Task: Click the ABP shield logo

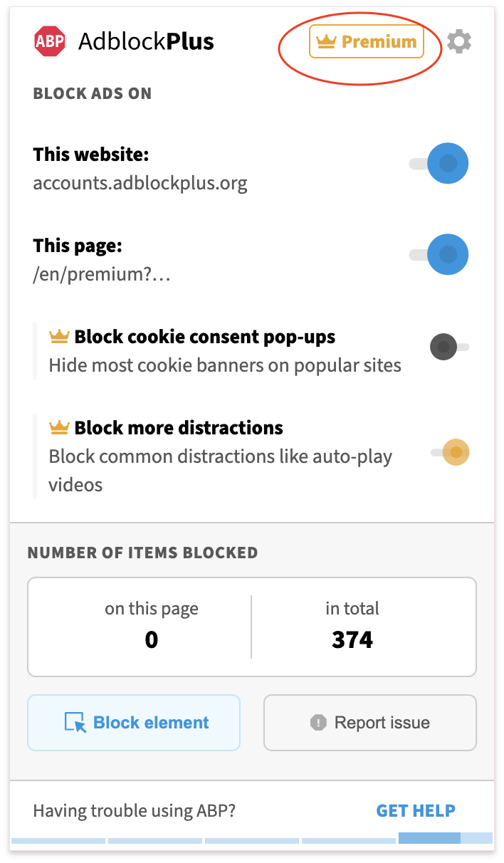Action: (48, 41)
